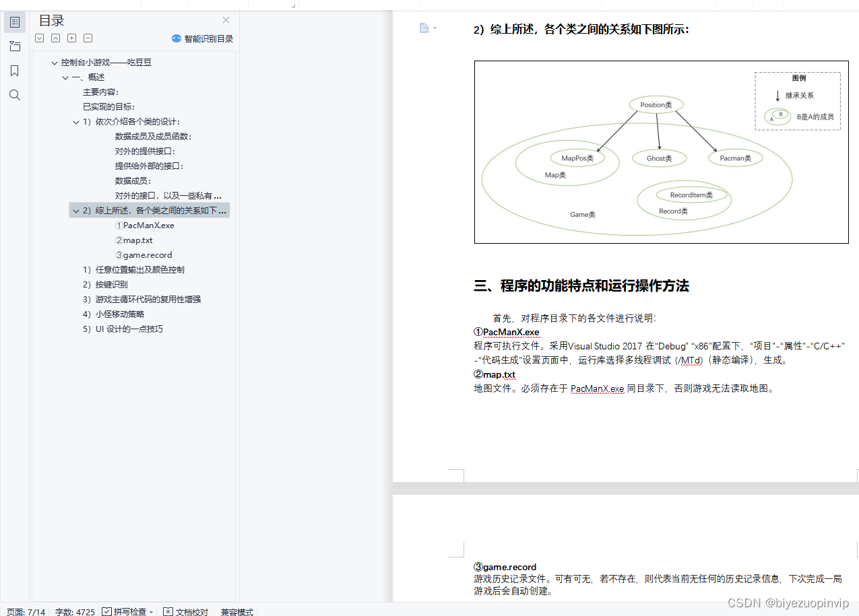Click the Game类 label in the diagram
The image size is (859, 616).
pos(583,215)
